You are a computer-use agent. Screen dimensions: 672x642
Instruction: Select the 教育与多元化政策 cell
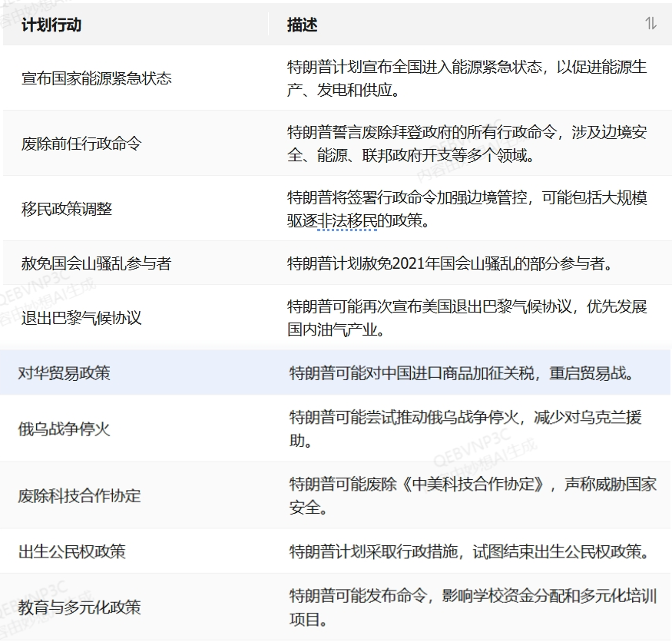(79, 607)
